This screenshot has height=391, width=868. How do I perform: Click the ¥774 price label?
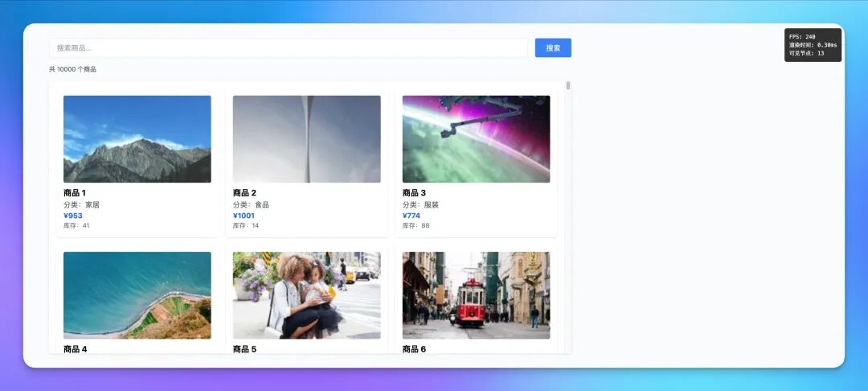pos(411,216)
